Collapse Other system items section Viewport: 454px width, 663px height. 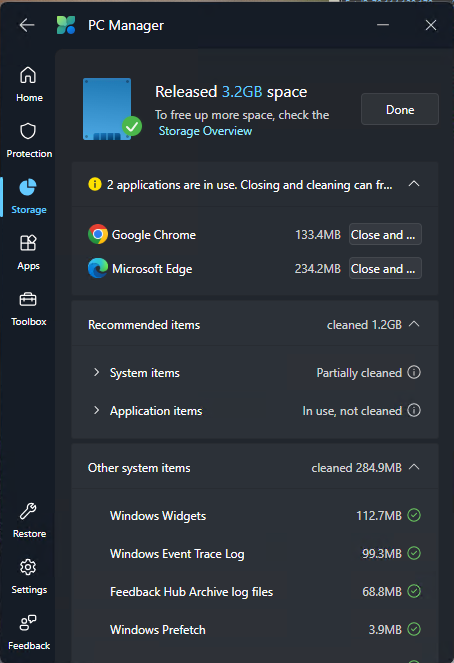414,467
